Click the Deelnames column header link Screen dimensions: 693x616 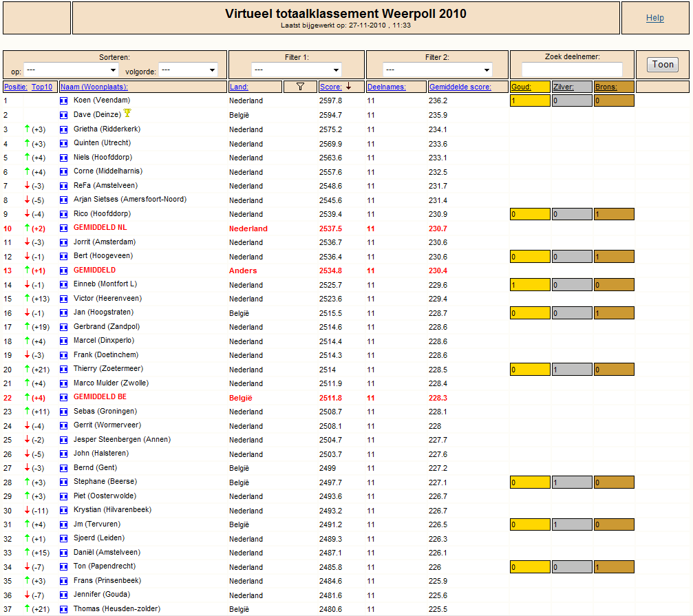coord(386,87)
